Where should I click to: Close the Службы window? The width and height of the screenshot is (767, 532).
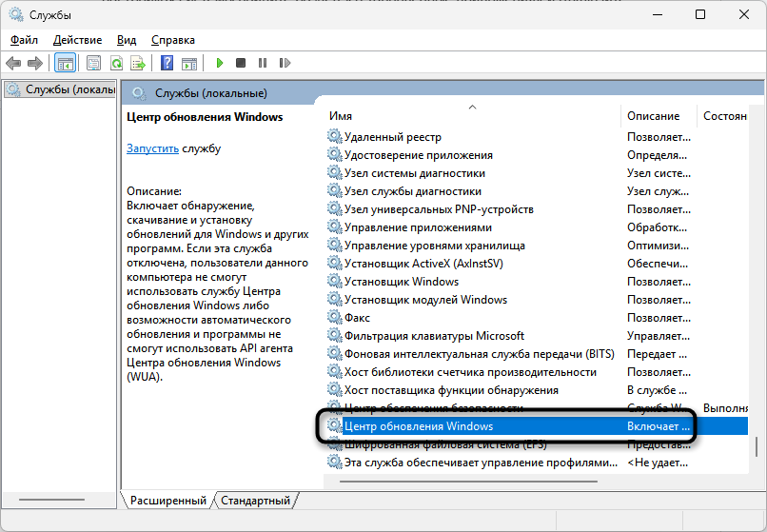coord(744,14)
